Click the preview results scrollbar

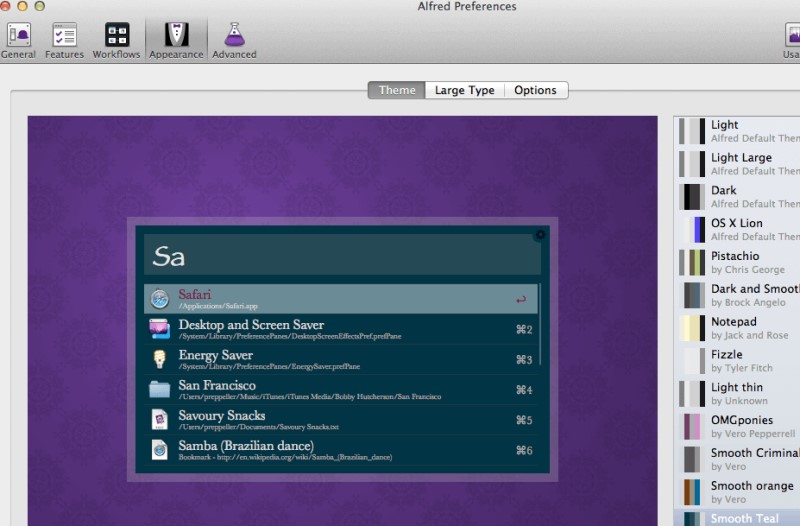click(540, 324)
